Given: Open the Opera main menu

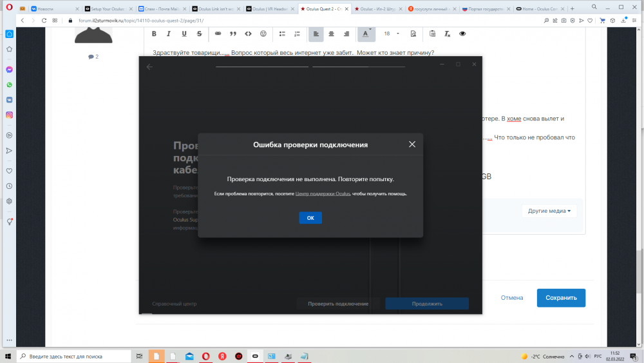Looking at the screenshot, I should (8, 7).
